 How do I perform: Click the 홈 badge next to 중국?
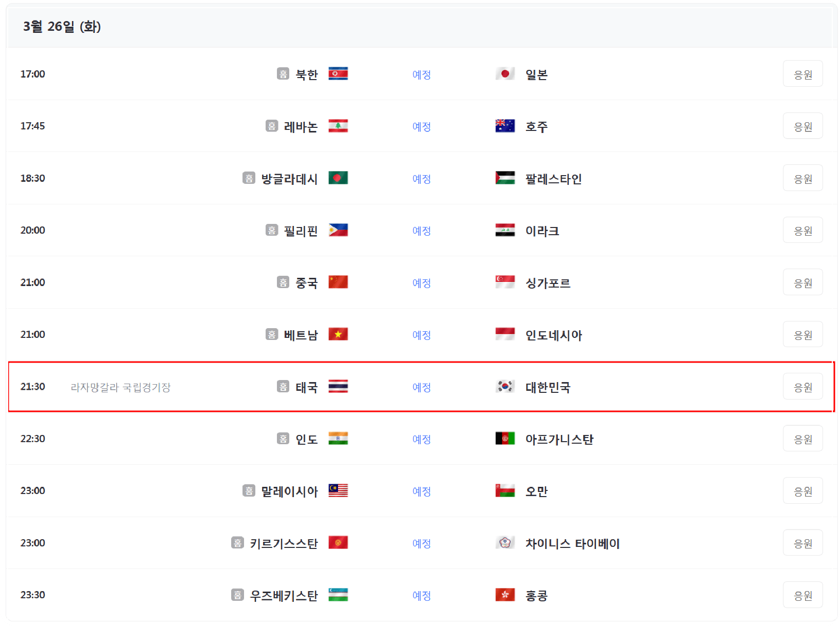[x=283, y=282]
